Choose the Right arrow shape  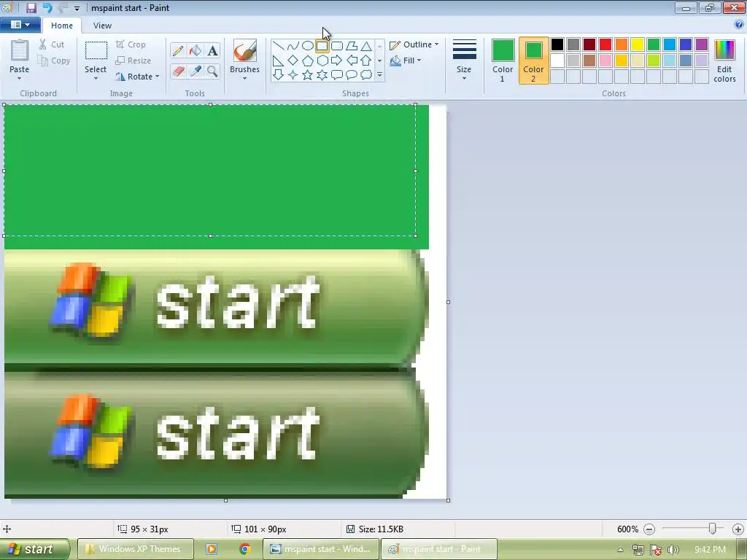tap(337, 61)
